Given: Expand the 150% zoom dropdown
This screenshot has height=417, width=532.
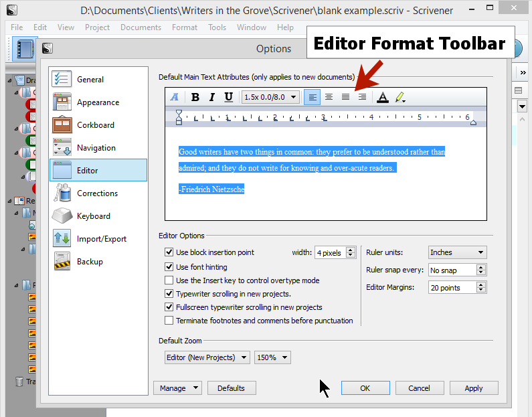Looking at the screenshot, I should pyautogui.click(x=272, y=357).
